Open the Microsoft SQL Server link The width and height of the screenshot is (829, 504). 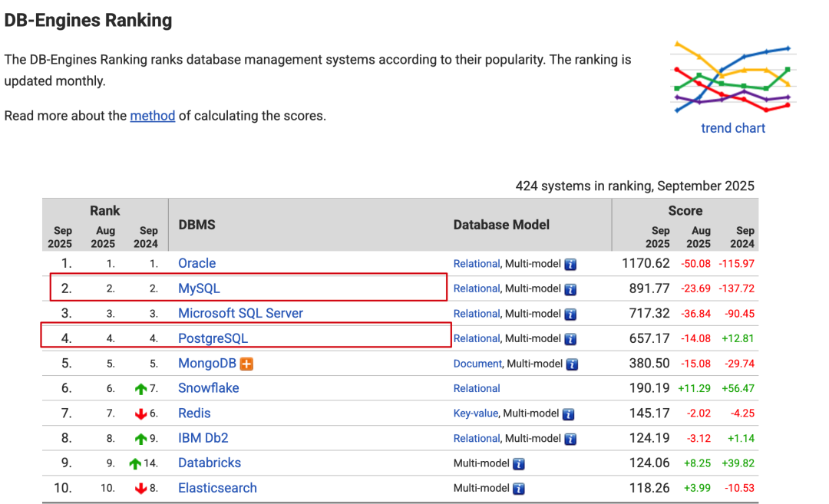pyautogui.click(x=240, y=313)
